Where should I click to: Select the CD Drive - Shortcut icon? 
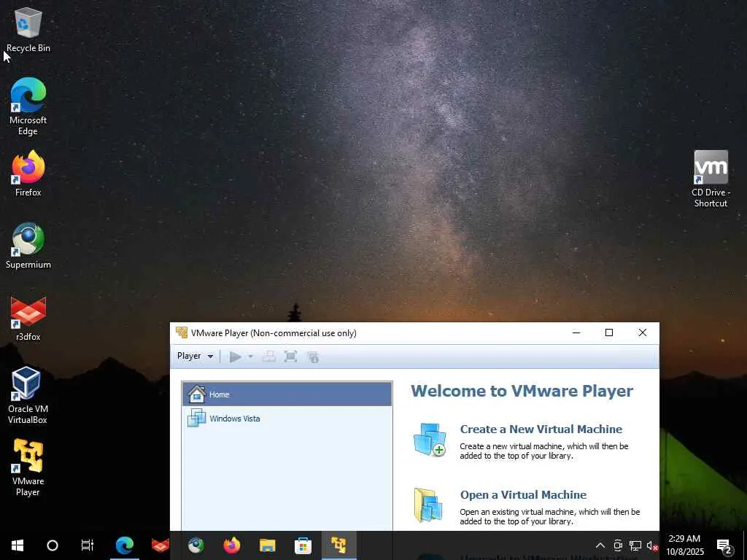(x=711, y=179)
